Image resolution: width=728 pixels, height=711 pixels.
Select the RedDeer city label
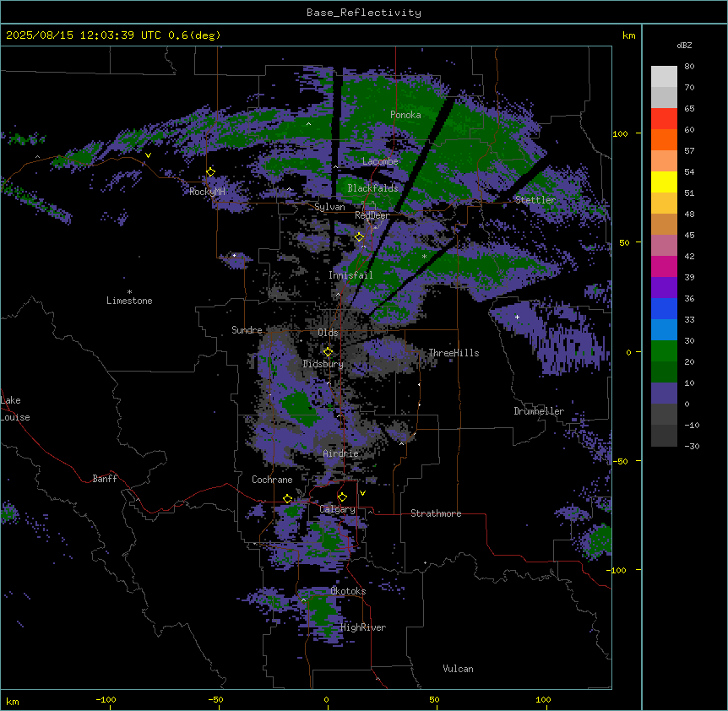(x=372, y=215)
